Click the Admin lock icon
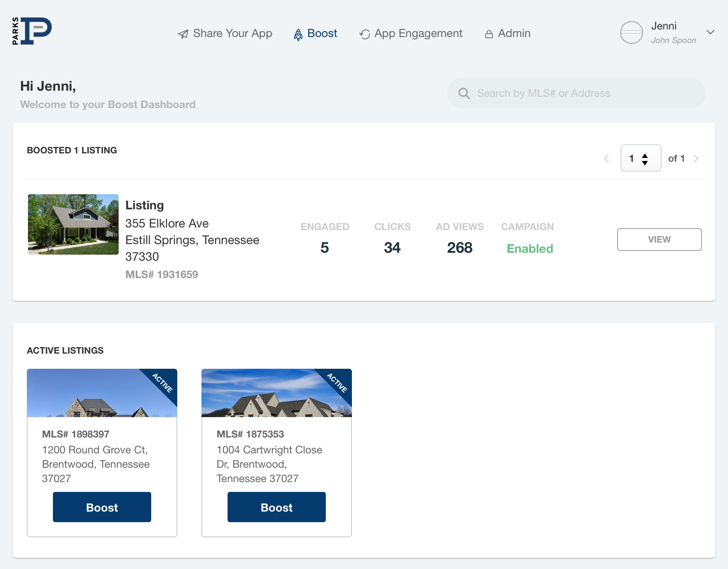Screen dimensions: 728x569 click(489, 34)
